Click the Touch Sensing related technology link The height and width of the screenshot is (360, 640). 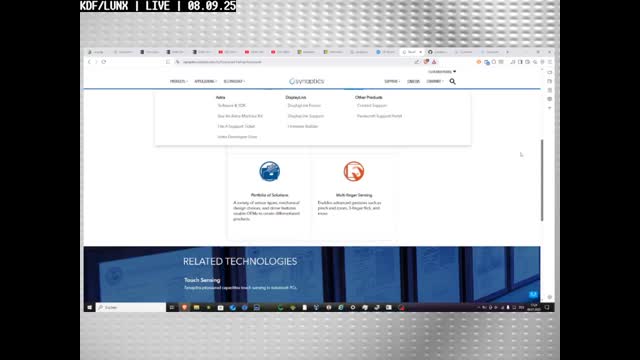coord(202,280)
